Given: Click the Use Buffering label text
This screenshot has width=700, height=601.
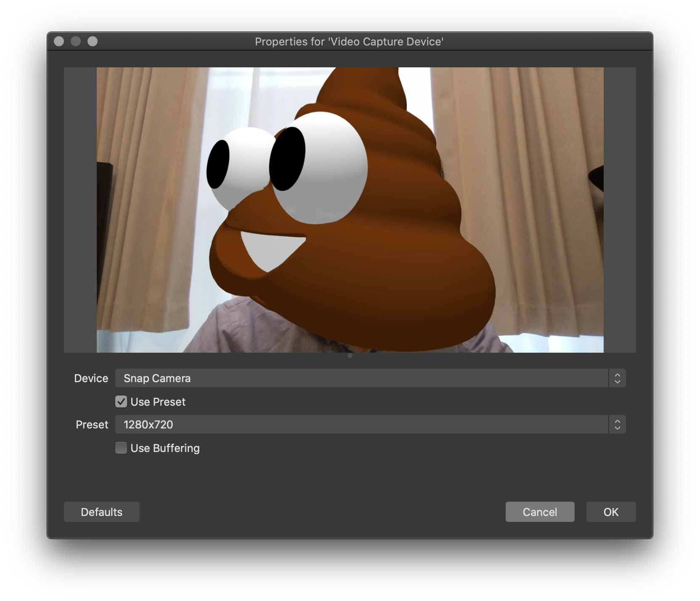Looking at the screenshot, I should (165, 448).
